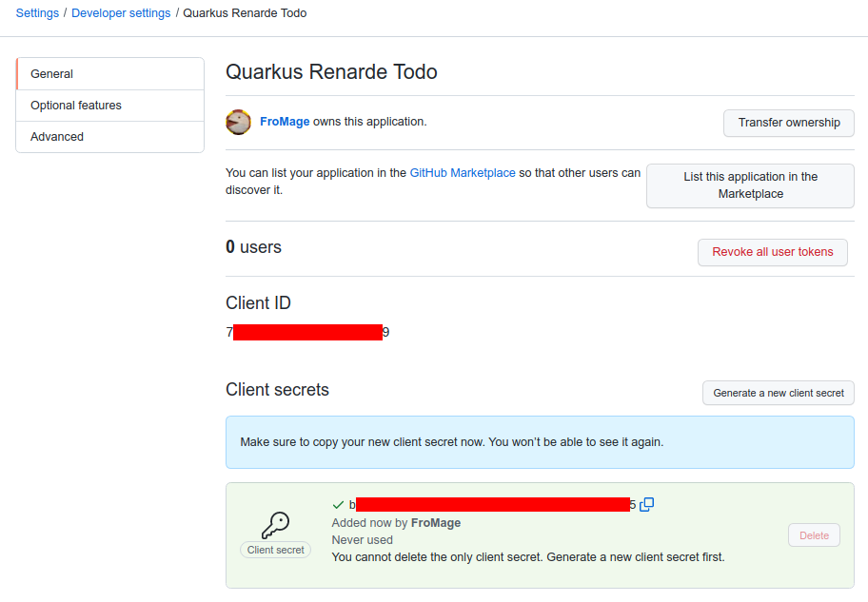List this application in the Marketplace
The height and width of the screenshot is (602, 868).
750,185
